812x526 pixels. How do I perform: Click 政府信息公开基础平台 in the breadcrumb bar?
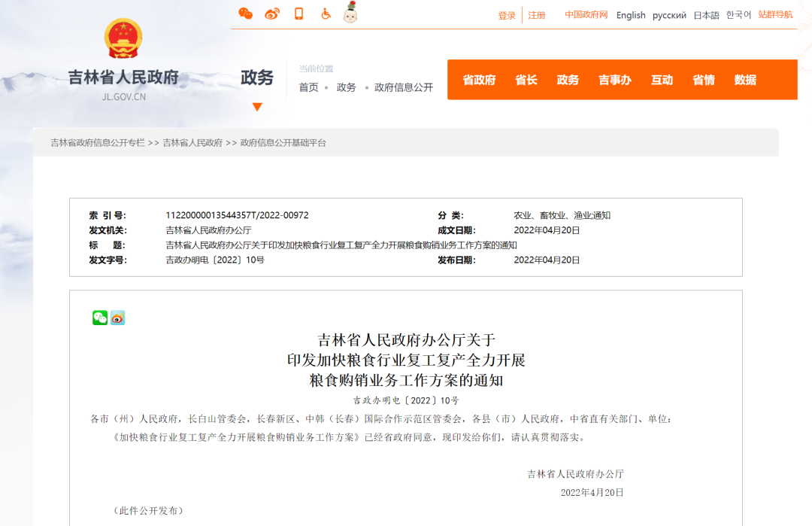click(x=283, y=142)
